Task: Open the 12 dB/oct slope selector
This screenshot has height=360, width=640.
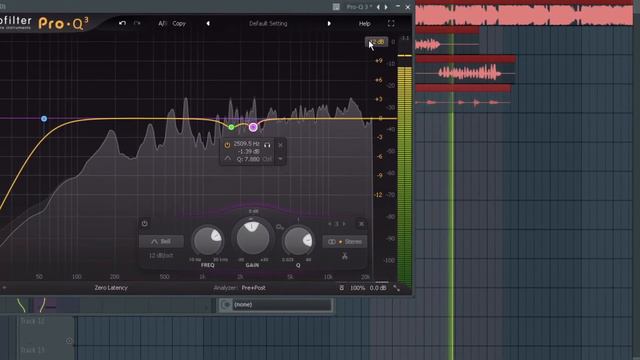Action: [x=161, y=256]
